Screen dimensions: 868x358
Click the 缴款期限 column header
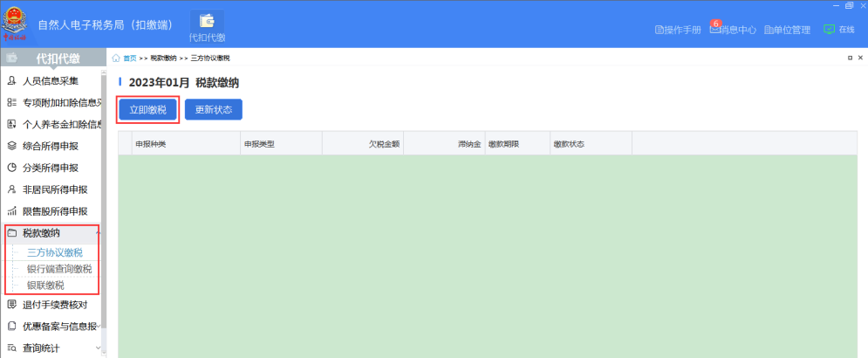[x=517, y=144]
